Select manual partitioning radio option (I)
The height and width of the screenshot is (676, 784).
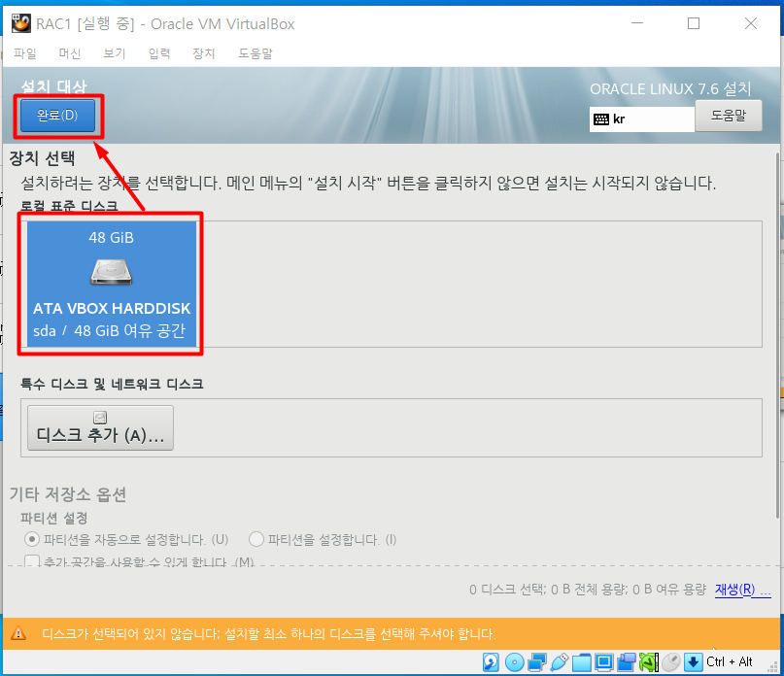point(323,539)
